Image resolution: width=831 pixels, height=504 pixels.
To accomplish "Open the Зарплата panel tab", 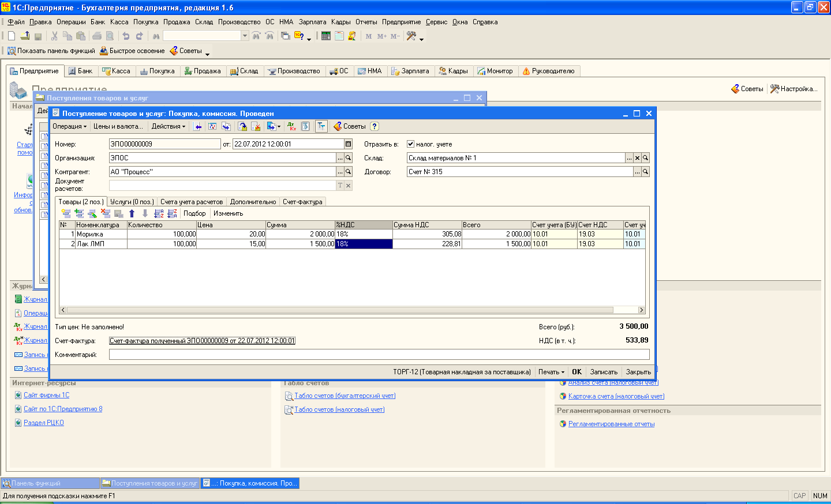I will pyautogui.click(x=410, y=71).
